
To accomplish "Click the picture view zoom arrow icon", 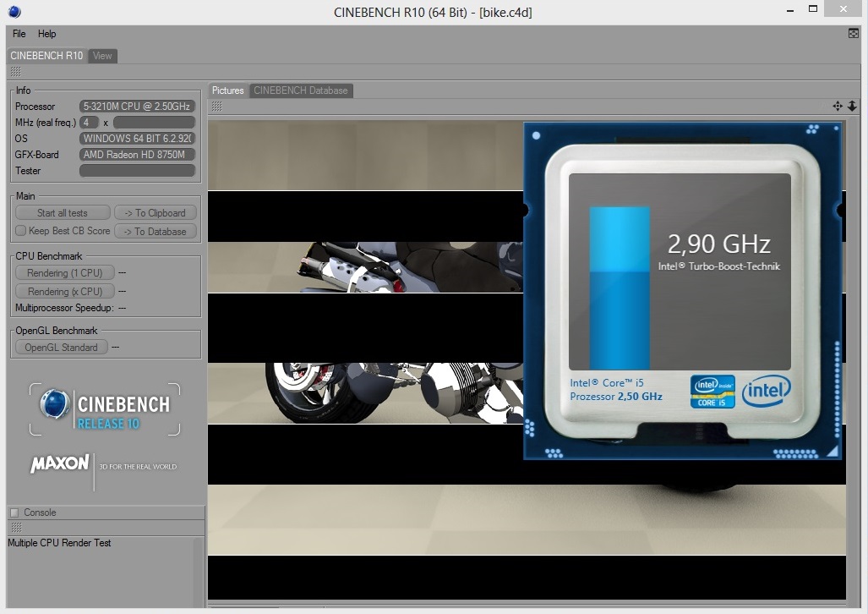I will click(x=852, y=106).
